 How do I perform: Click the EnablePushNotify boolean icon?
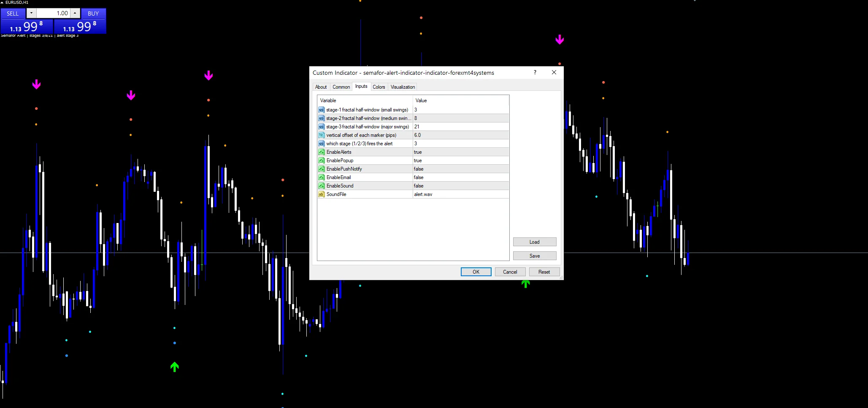[x=322, y=169]
